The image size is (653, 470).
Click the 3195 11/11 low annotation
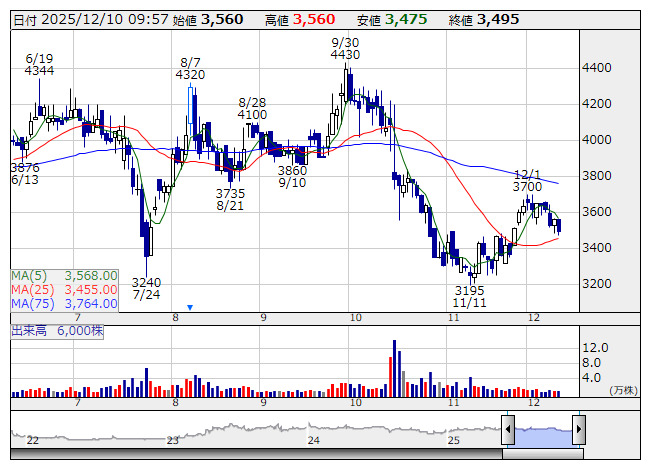point(469,296)
